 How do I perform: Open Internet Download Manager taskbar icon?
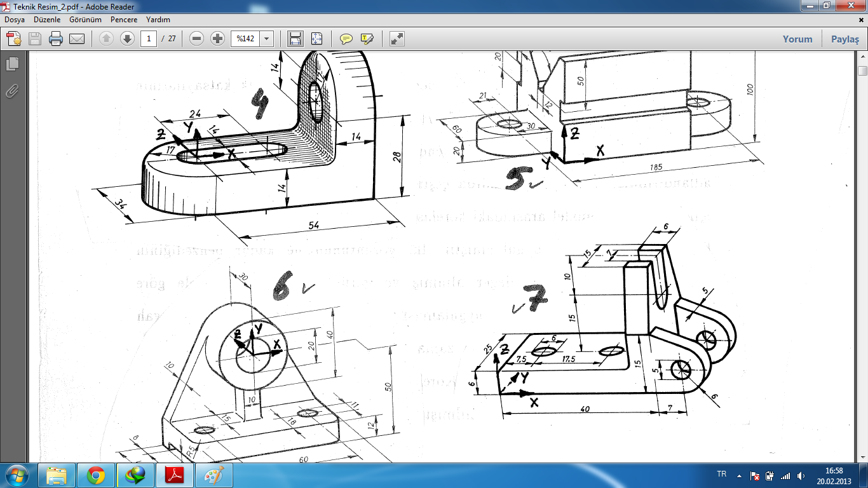135,475
